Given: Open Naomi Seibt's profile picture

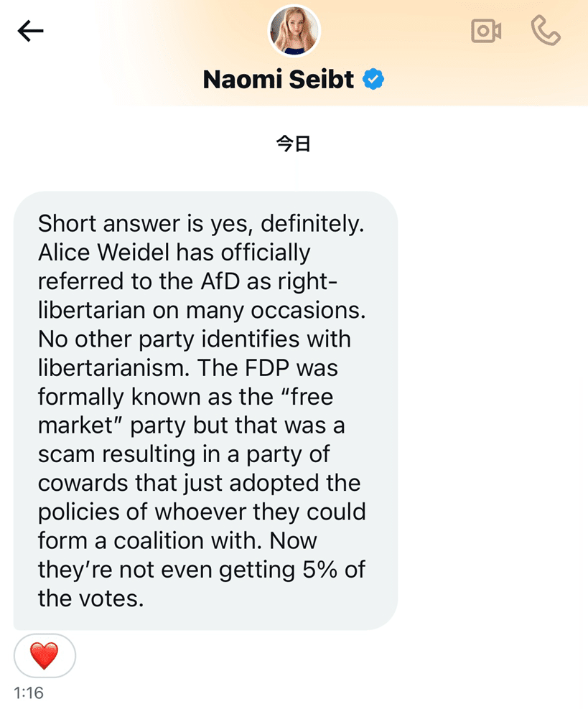Looking at the screenshot, I should (x=294, y=30).
